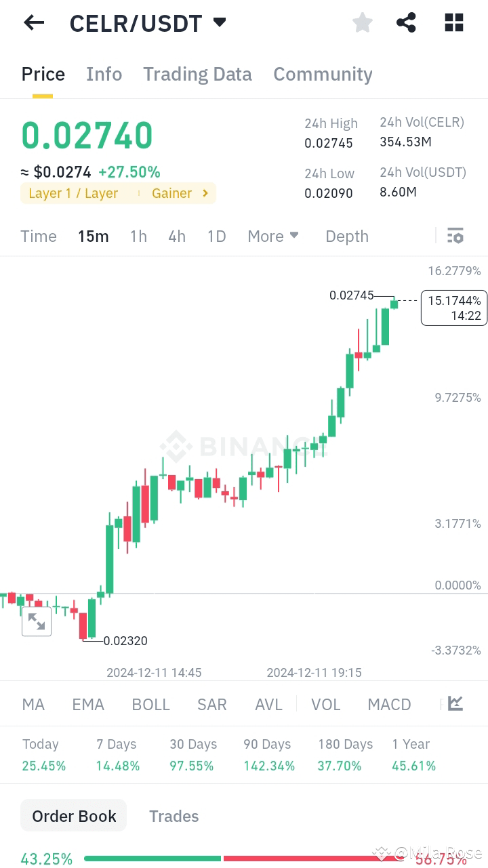This screenshot has height=868, width=488.
Task: Toggle the VOL indicator
Action: click(326, 704)
